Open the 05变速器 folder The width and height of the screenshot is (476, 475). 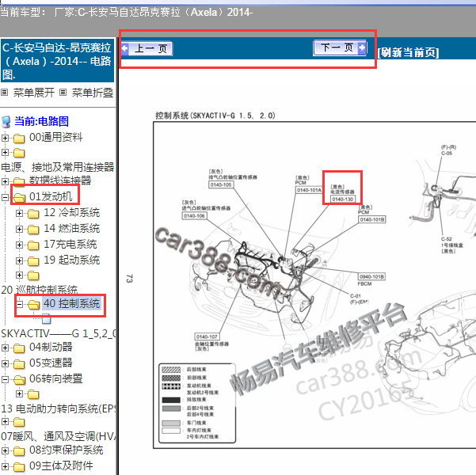coord(51,363)
